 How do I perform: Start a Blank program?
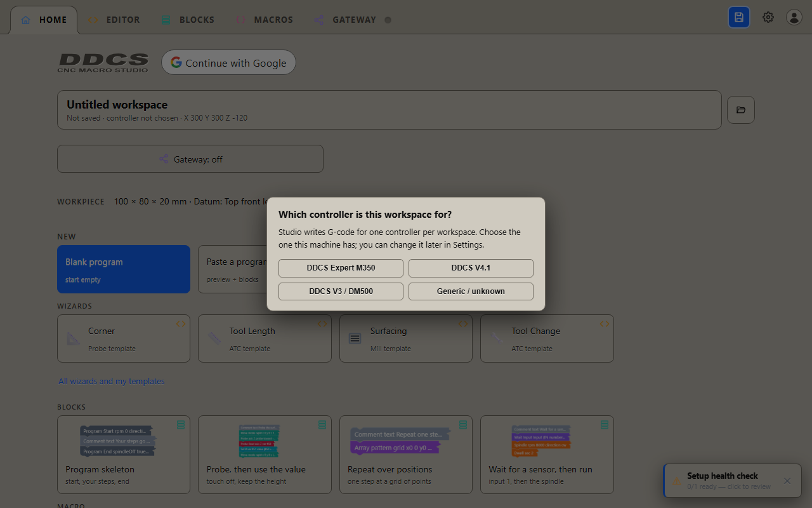pos(124,269)
